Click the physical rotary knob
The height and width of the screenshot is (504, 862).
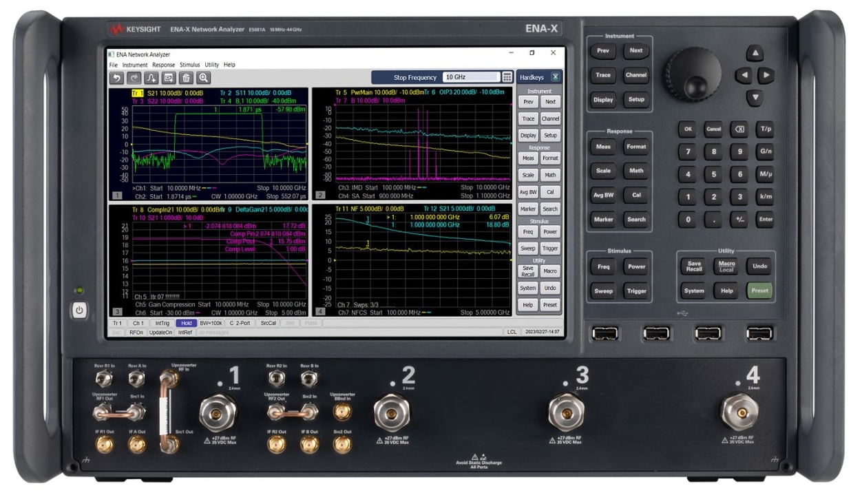click(x=693, y=73)
